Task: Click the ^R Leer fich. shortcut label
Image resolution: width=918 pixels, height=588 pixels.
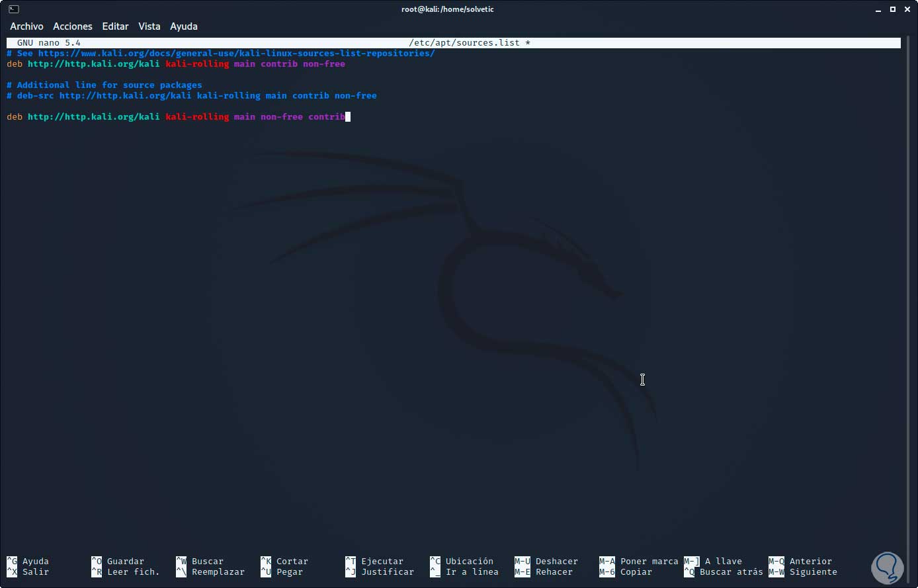Action: coord(126,572)
